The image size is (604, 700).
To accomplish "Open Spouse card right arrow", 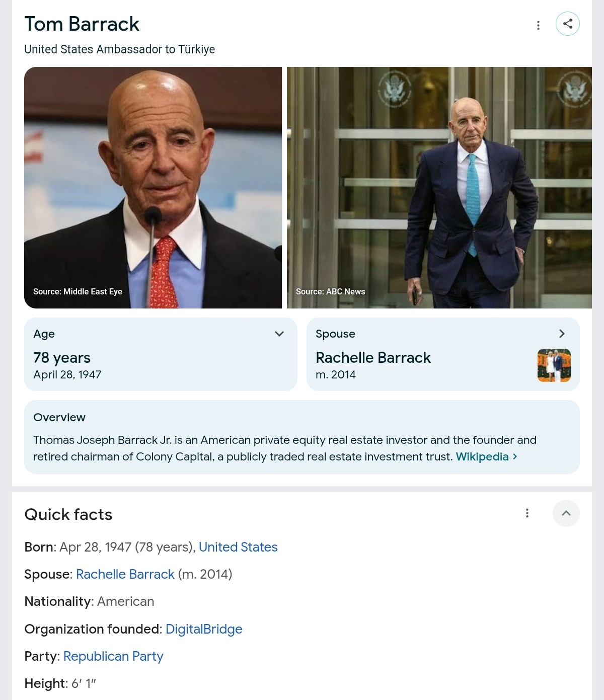I will (x=562, y=334).
